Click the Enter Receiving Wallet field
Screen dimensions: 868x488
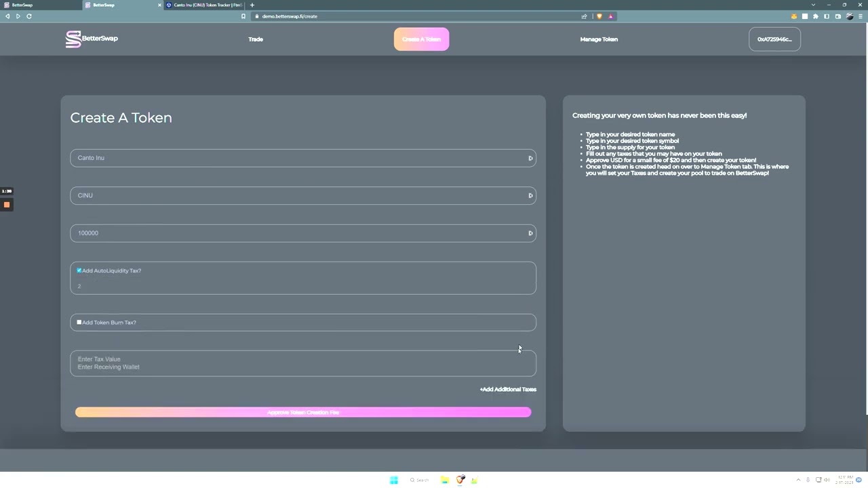coord(303,367)
